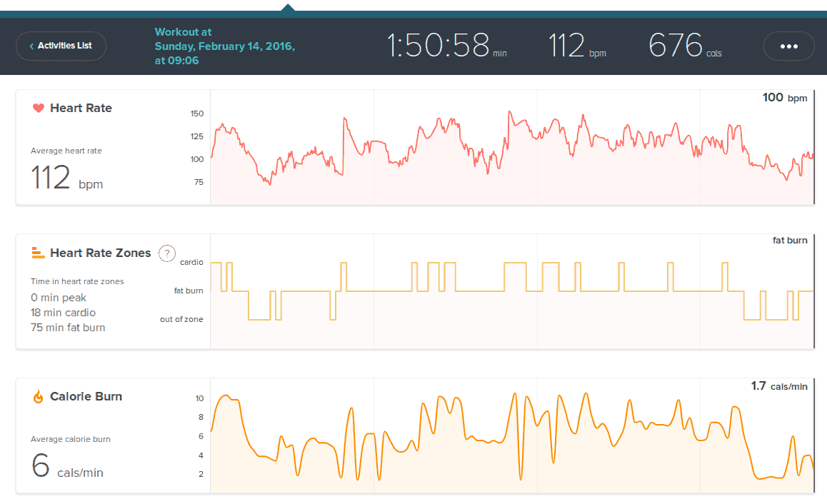827x504 pixels.
Task: Click the first peak of calorie burn graph
Action: pyautogui.click(x=226, y=395)
